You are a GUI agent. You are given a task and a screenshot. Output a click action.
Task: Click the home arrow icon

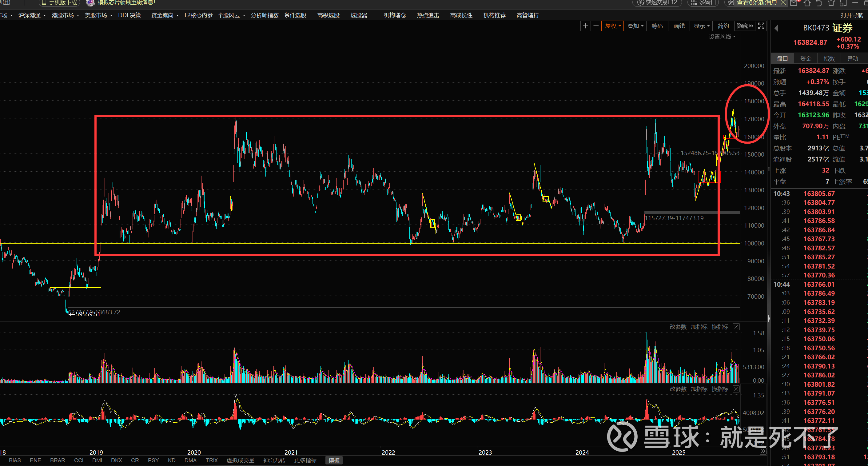pos(807,3)
